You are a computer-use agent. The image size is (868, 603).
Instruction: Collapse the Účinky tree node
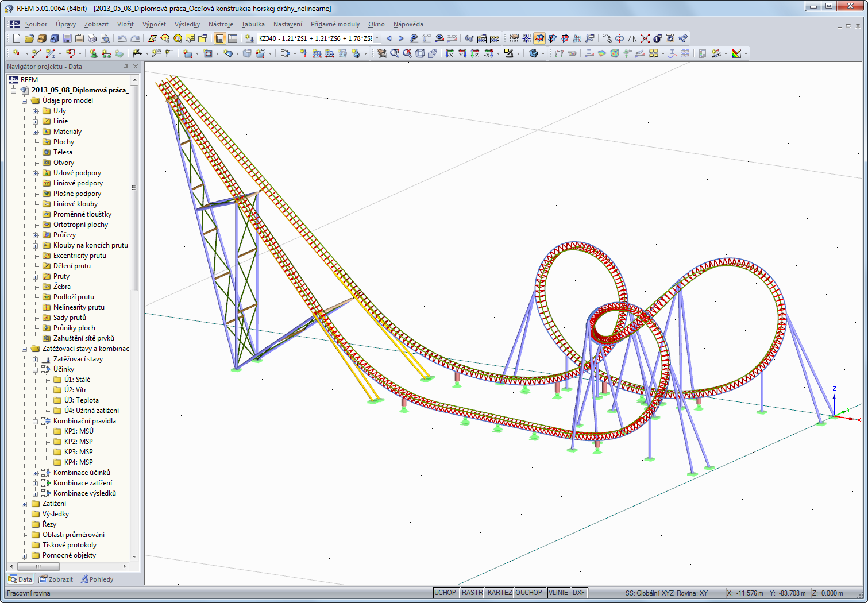pyautogui.click(x=36, y=370)
